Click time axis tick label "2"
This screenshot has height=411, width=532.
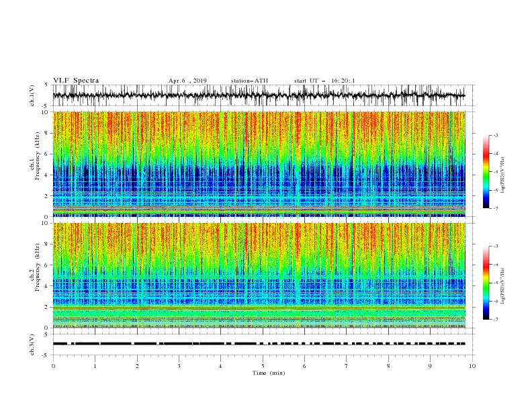point(137,366)
